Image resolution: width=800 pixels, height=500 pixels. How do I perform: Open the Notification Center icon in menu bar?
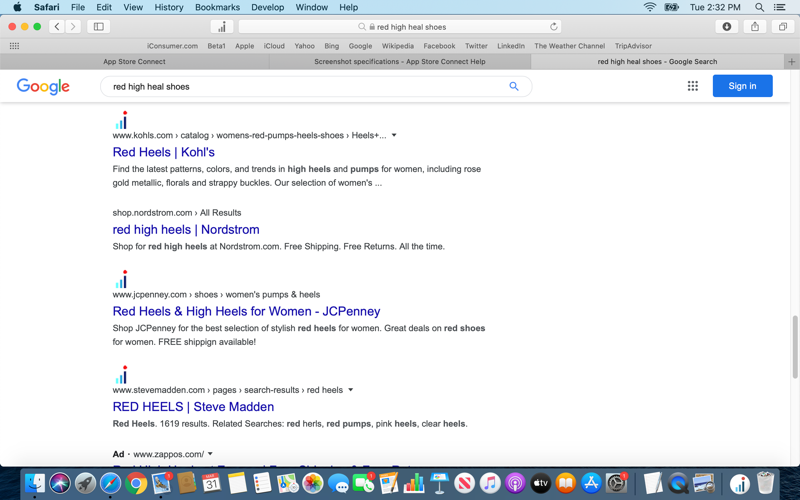tap(780, 7)
